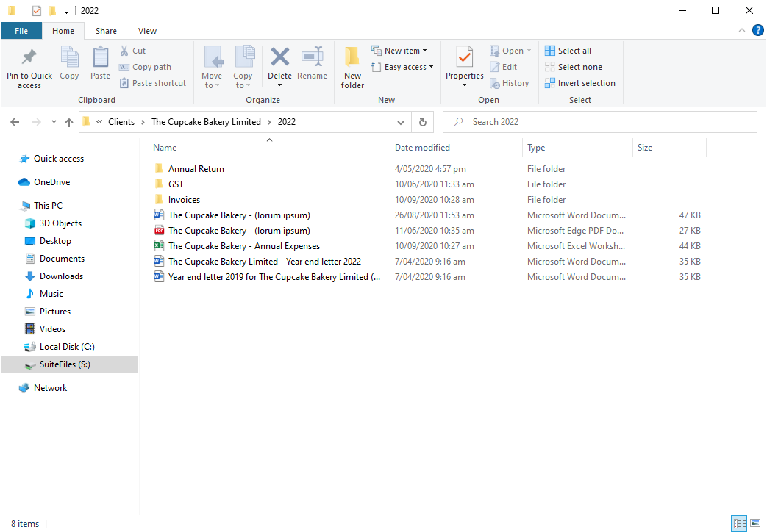Viewport: 767px width, 532px height.
Task: Switch to the View ribbon tab
Action: click(x=147, y=31)
